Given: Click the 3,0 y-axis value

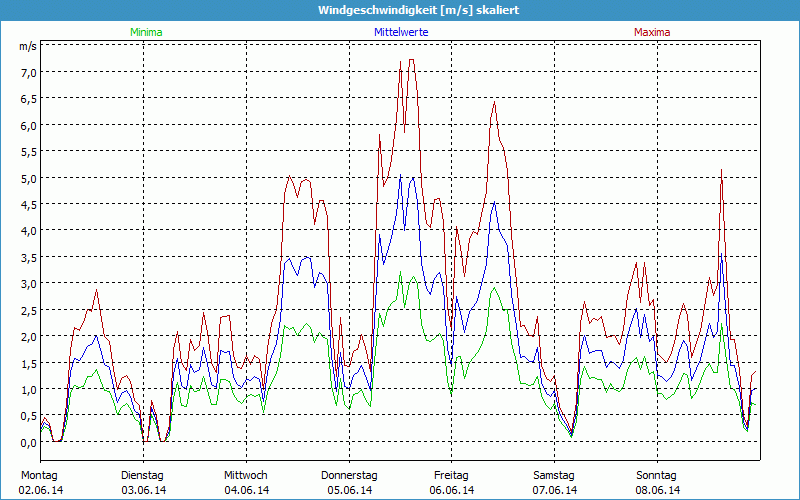Looking at the screenshot, I should point(29,284).
